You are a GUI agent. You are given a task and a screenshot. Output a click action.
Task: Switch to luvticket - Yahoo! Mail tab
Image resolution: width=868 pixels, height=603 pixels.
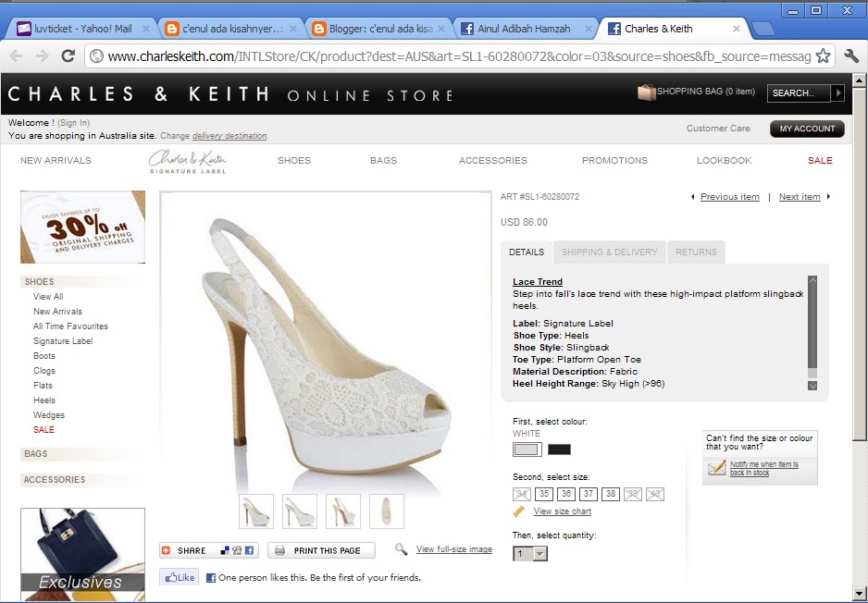coord(83,29)
